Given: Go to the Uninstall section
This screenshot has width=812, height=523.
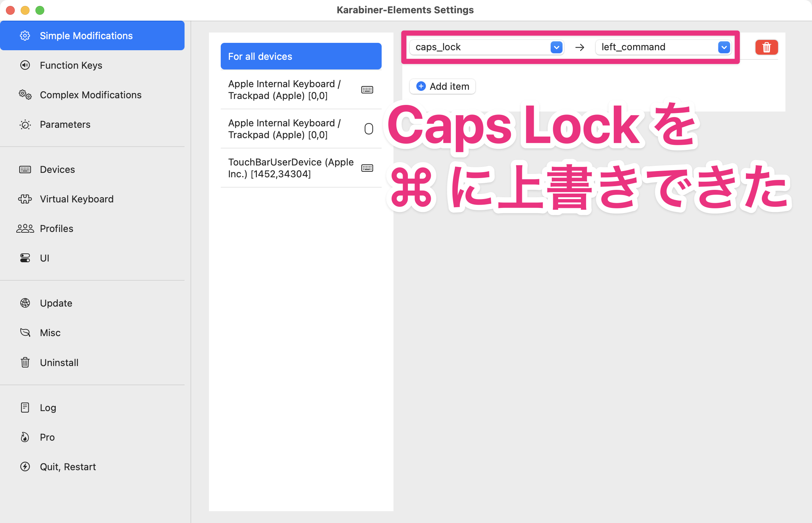Looking at the screenshot, I should coord(59,363).
